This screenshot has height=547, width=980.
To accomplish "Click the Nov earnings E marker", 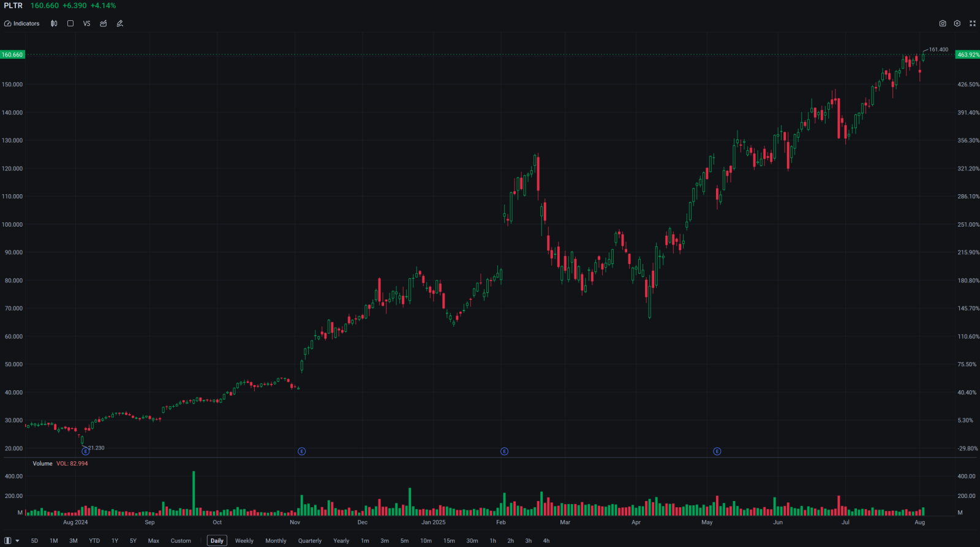I will [301, 451].
